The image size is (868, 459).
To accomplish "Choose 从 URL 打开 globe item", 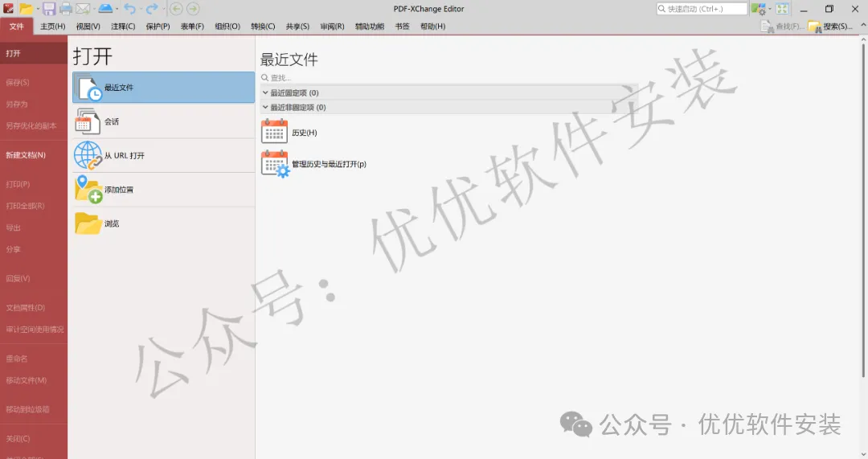I will (163, 156).
